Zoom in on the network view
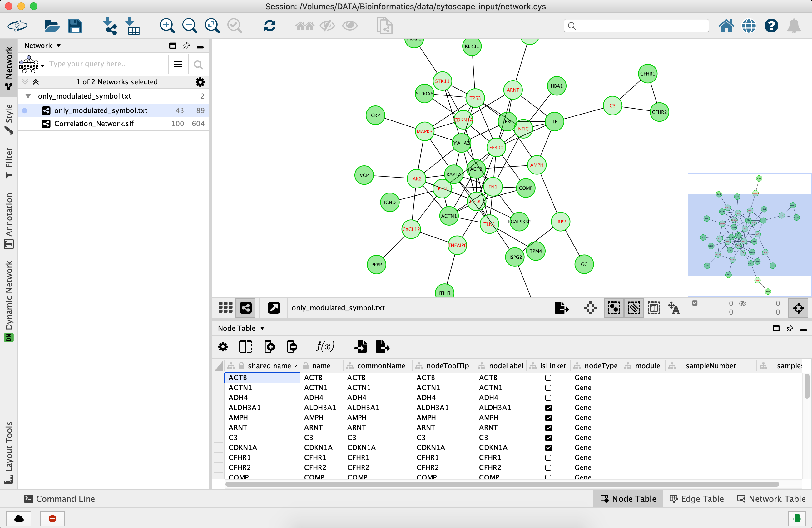Screen dimensions: 812x528 [167, 26]
